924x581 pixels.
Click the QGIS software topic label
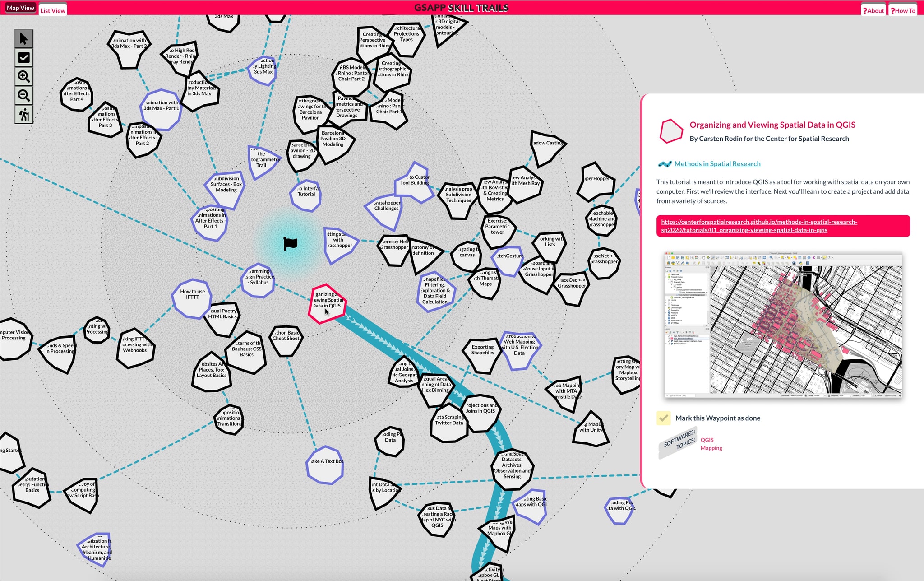click(707, 440)
